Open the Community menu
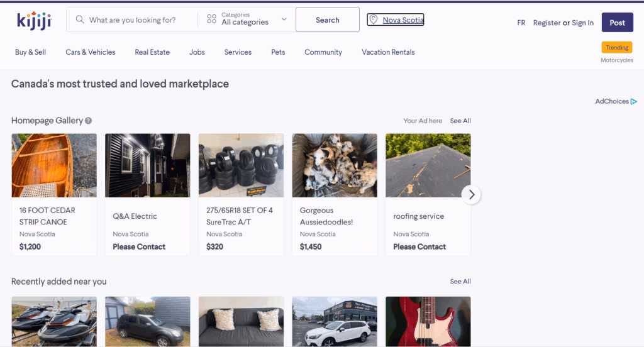This screenshot has width=644, height=347. (x=323, y=52)
